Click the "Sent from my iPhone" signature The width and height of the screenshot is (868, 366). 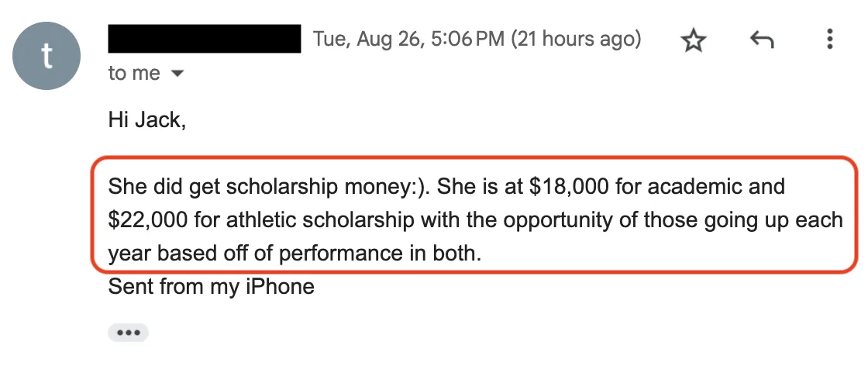(211, 287)
